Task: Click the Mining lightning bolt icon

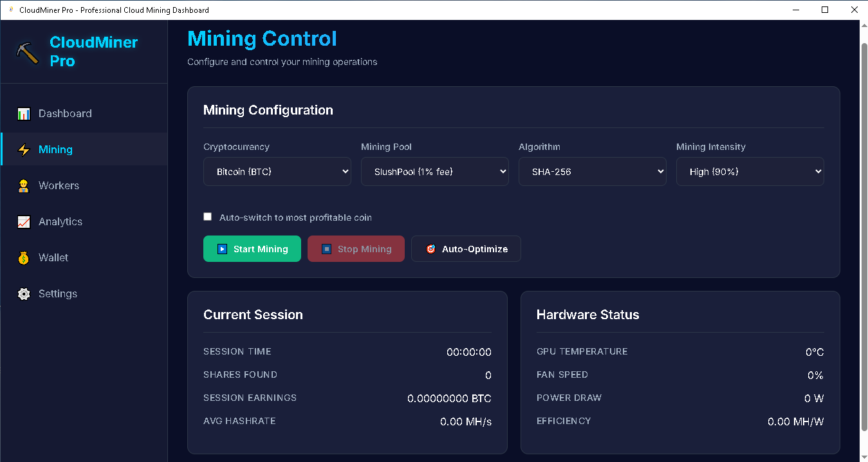Action: click(24, 150)
